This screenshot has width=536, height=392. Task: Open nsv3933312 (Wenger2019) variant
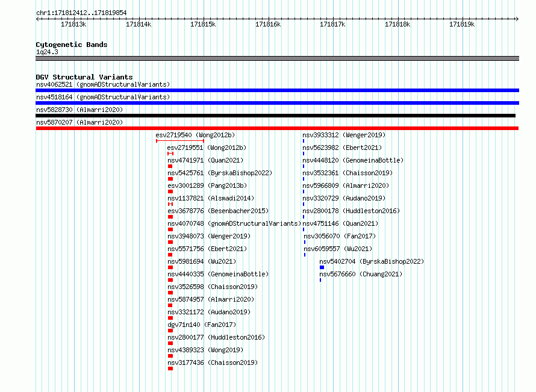coord(344,135)
